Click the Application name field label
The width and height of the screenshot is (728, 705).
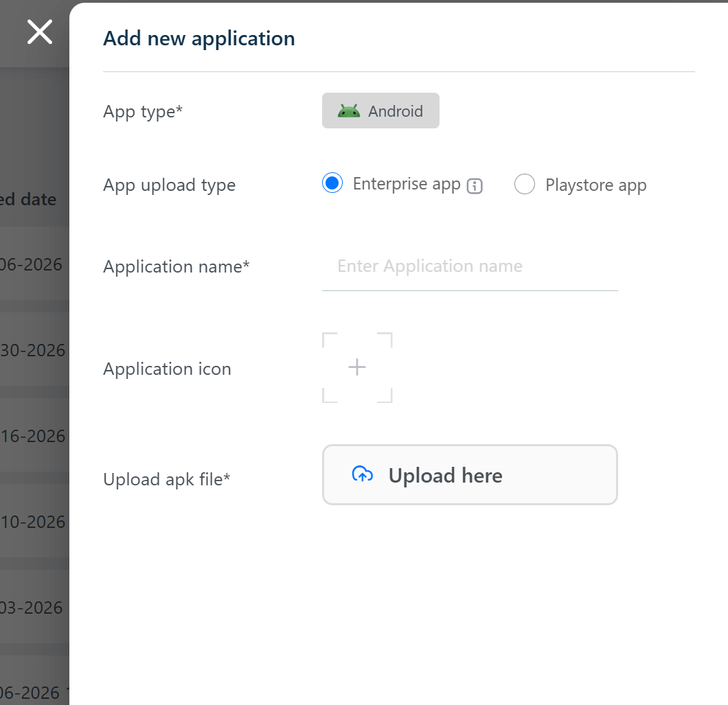pyautogui.click(x=177, y=266)
